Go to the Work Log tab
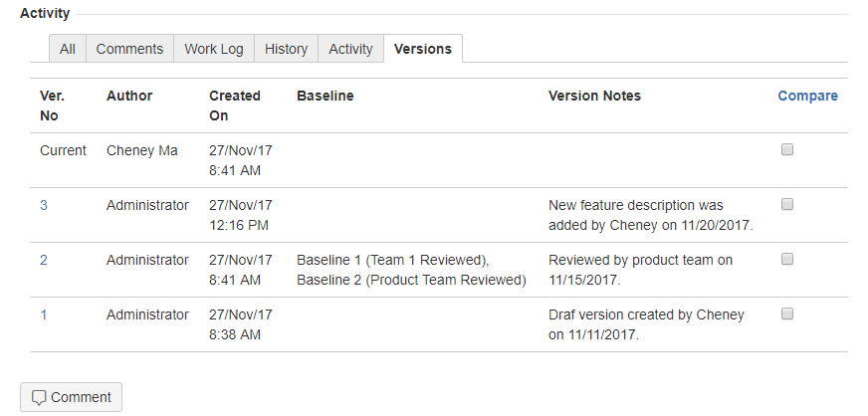Image resolution: width=868 pixels, height=416 pixels. tap(213, 49)
